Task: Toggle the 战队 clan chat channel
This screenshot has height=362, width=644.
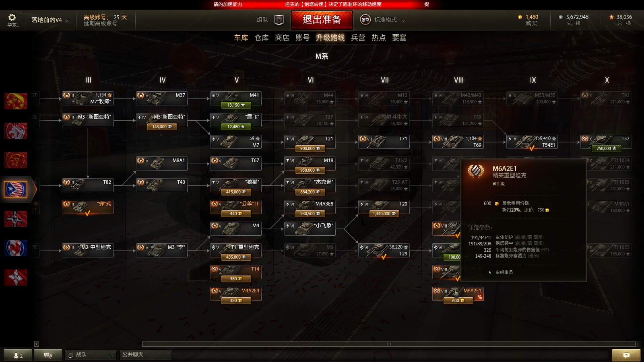Action: (90, 355)
